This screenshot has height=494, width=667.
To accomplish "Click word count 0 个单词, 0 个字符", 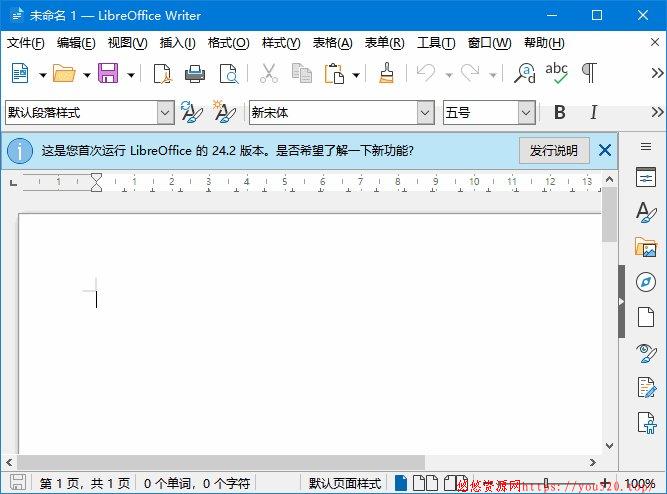I will click(x=197, y=483).
